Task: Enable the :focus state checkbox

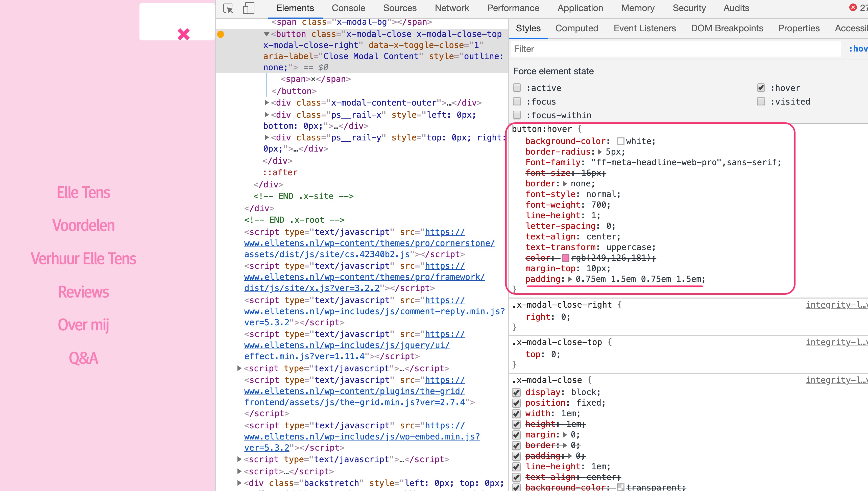Action: (517, 101)
